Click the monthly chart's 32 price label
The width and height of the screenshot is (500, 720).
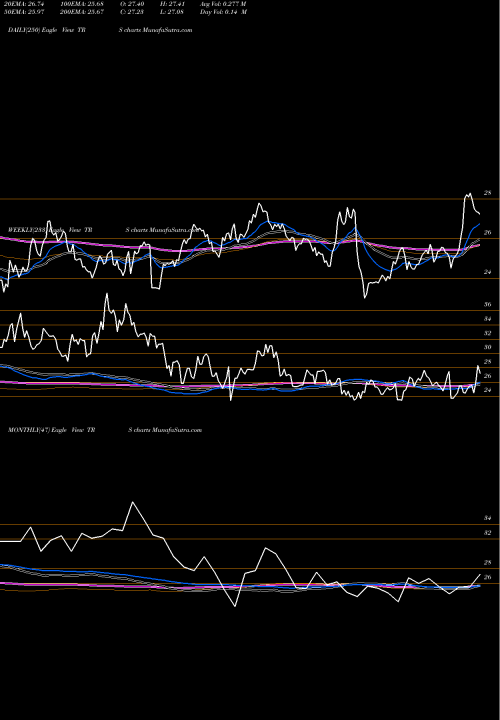[x=488, y=533]
